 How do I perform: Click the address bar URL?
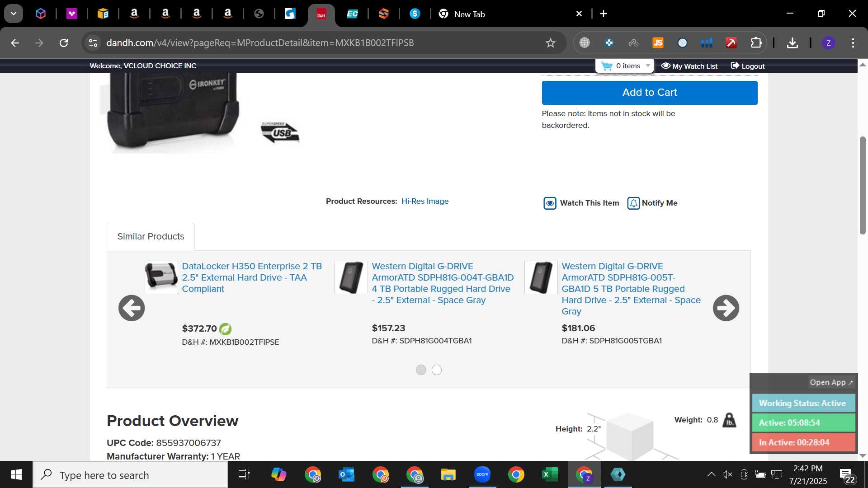260,43
